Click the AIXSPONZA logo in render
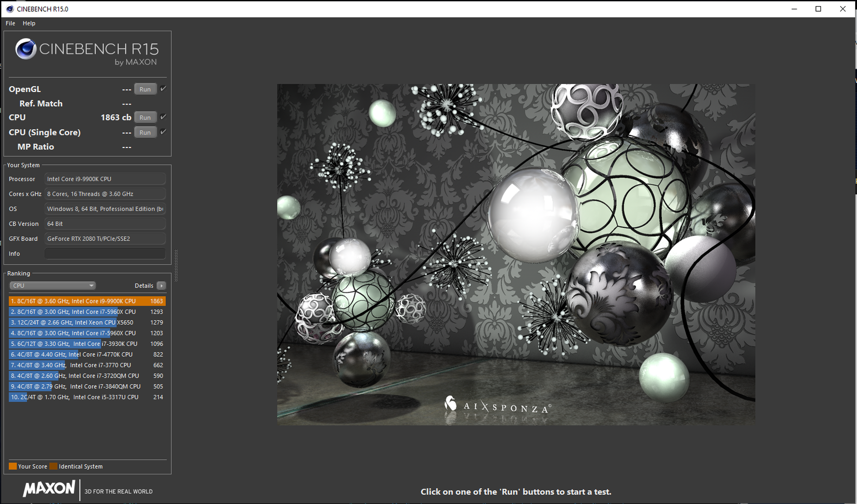The image size is (857, 504). click(498, 405)
